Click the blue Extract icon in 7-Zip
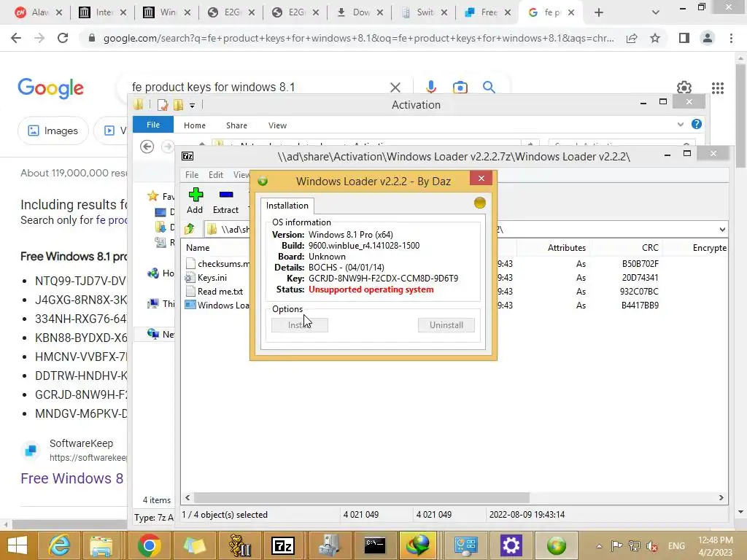 tap(226, 194)
